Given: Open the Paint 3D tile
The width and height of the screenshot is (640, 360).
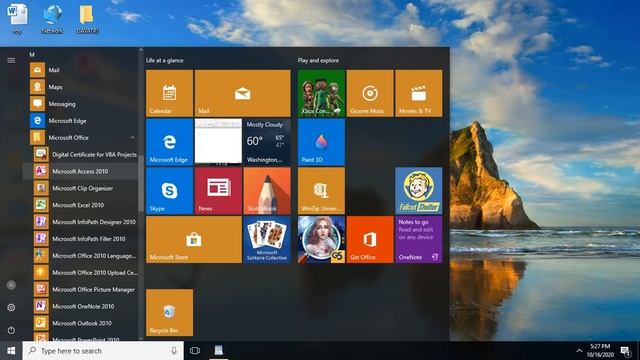Looking at the screenshot, I should click(321, 142).
